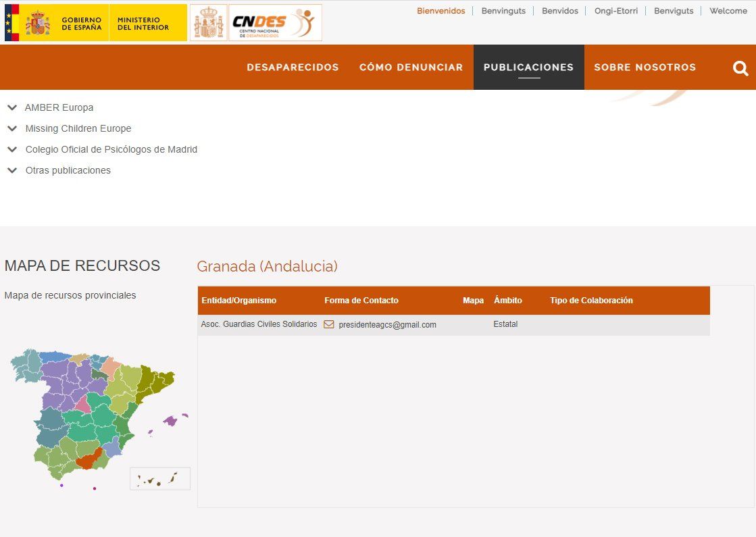
Task: Click the Entidad/Organismo column header
Action: point(238,301)
